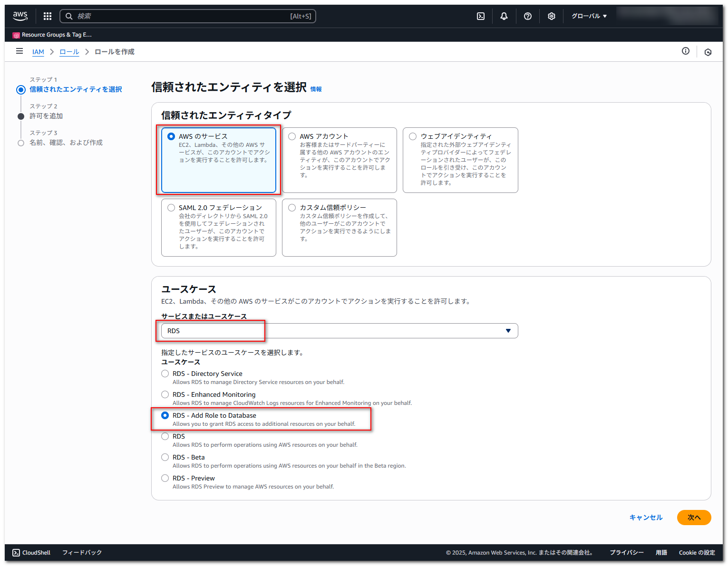
Task: Click the copyright text in the footer
Action: [x=519, y=553]
